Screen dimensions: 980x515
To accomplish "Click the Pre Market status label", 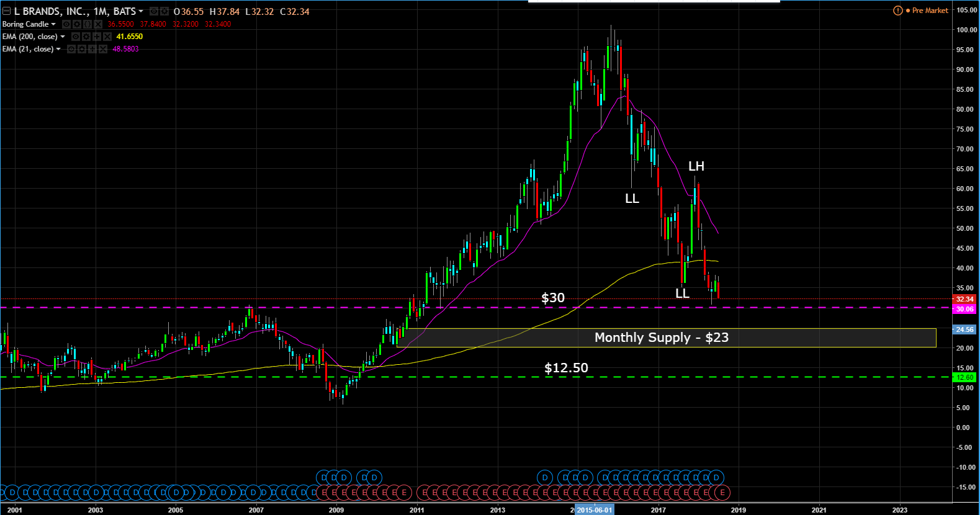I will pyautogui.click(x=930, y=11).
